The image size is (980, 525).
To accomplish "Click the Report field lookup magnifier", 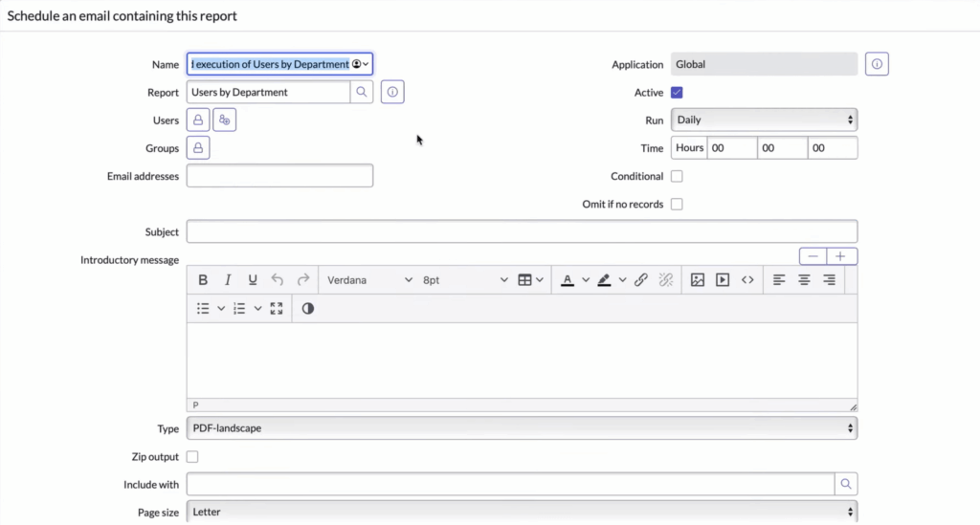I will 362,93.
